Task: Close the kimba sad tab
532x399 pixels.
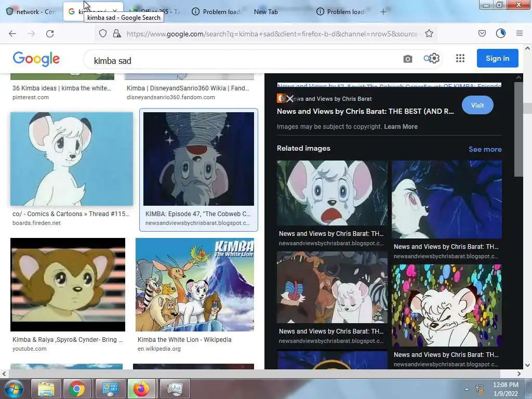Action: point(115,11)
